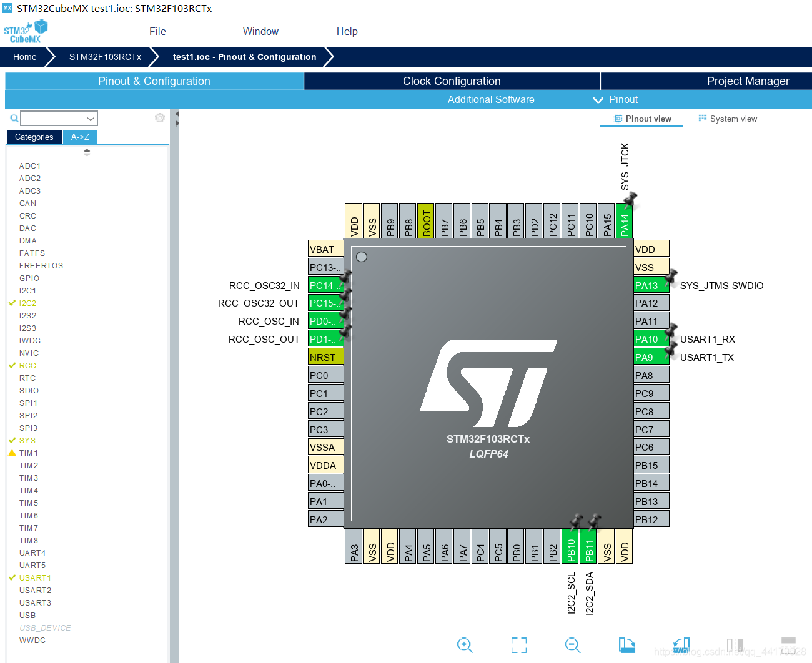The image size is (812, 663).
Task: Click the best fit view icon
Action: click(518, 645)
